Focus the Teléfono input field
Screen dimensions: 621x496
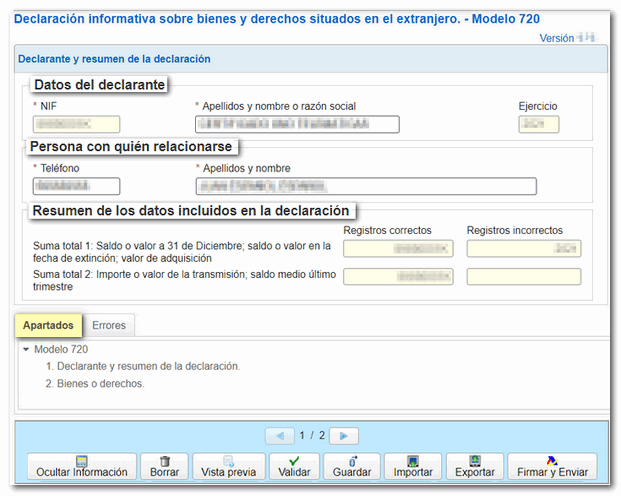76,186
